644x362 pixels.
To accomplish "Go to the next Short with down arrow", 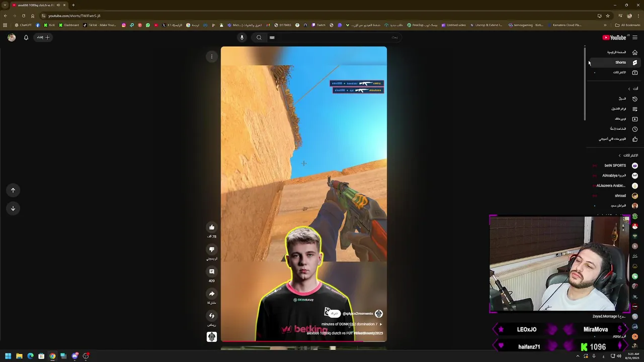I will click(x=13, y=208).
